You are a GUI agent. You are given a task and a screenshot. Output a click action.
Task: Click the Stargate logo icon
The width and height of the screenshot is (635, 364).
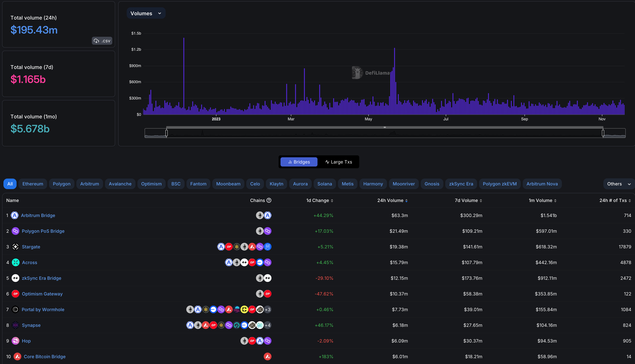click(x=15, y=247)
